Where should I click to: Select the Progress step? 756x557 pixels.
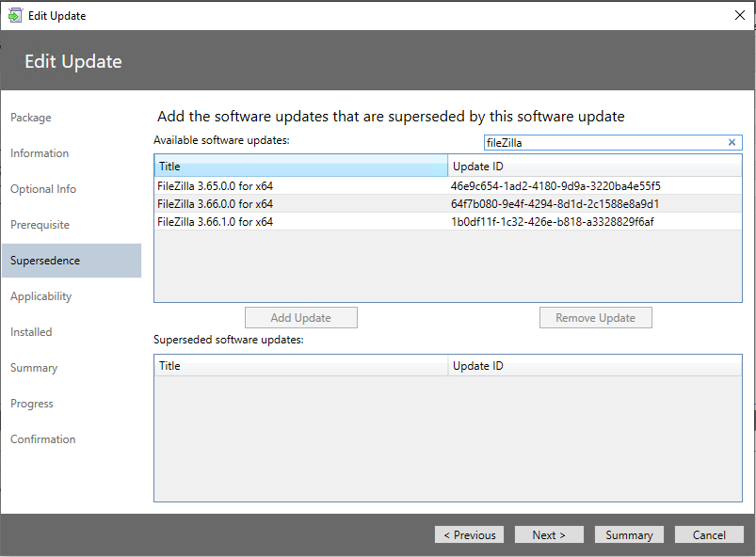pyautogui.click(x=32, y=404)
